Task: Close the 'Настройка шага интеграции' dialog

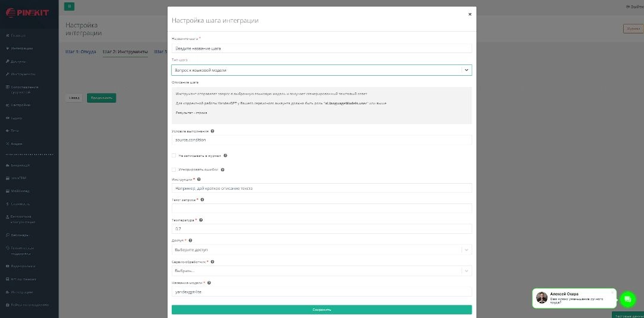Action: [470, 14]
